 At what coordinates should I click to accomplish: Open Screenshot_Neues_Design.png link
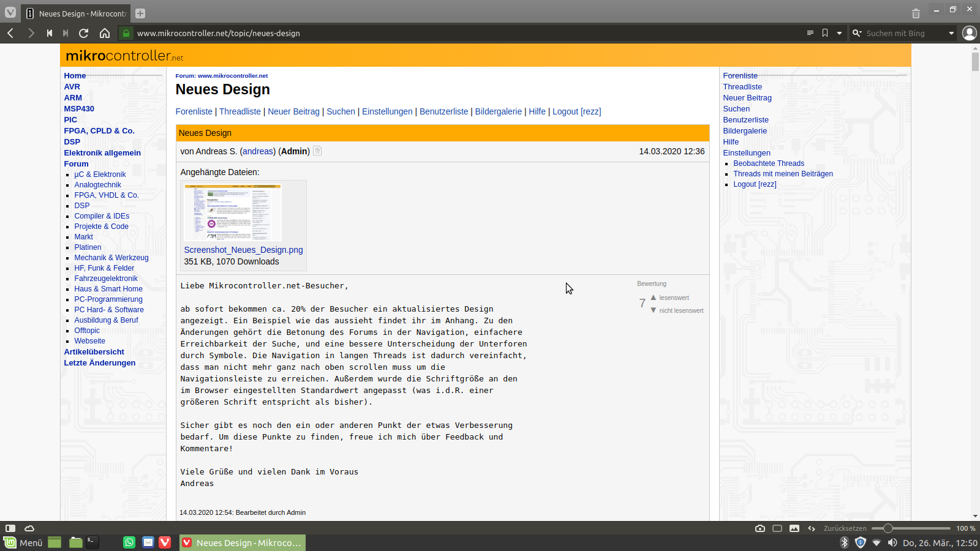243,250
